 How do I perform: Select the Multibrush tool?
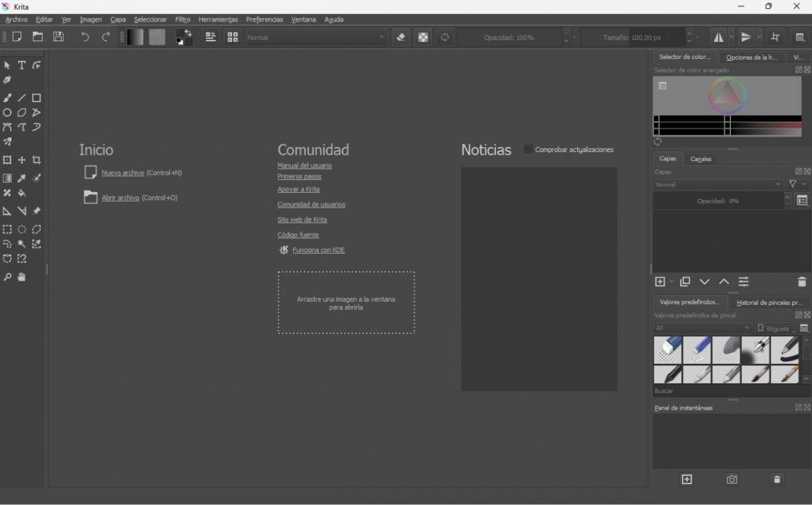point(7,142)
